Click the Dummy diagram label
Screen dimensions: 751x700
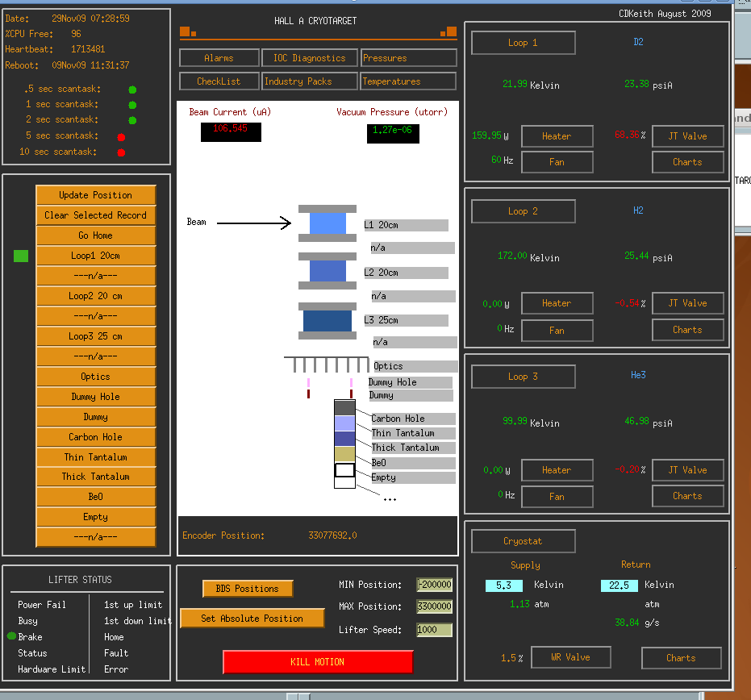click(x=411, y=395)
